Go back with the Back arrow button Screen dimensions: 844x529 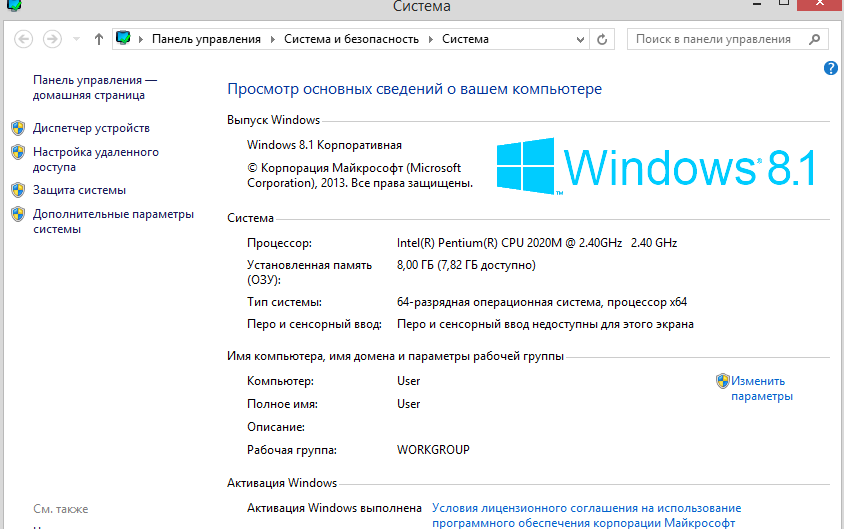[x=23, y=39]
